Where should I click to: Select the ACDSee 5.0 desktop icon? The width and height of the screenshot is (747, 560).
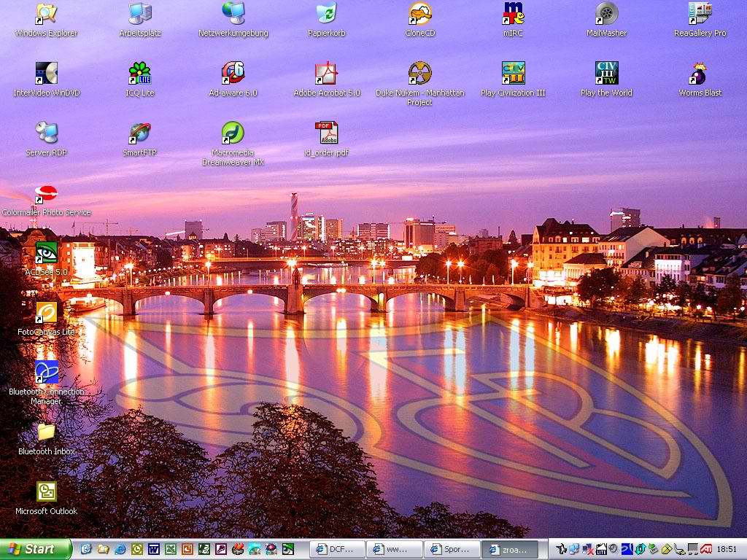pyautogui.click(x=46, y=259)
